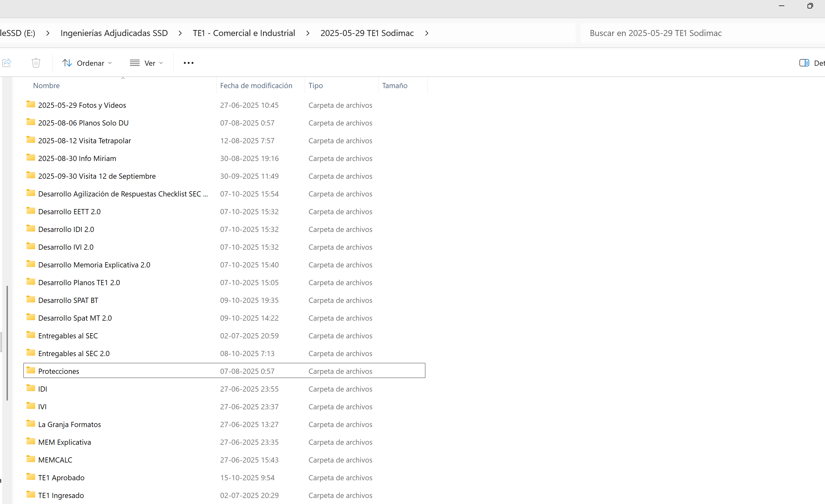Select the Entregables al SEC folder name
This screenshot has height=504, width=825.
(68, 336)
